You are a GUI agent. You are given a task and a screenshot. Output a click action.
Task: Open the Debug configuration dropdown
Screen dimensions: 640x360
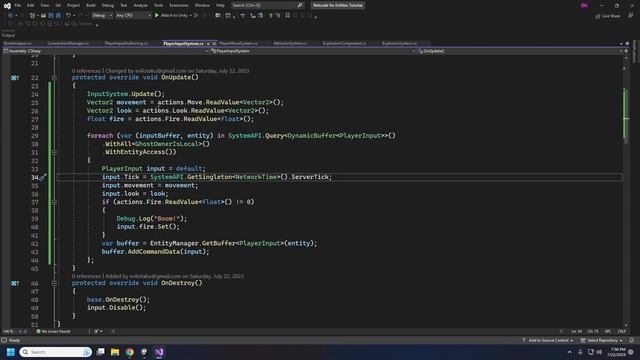[x=102, y=16]
